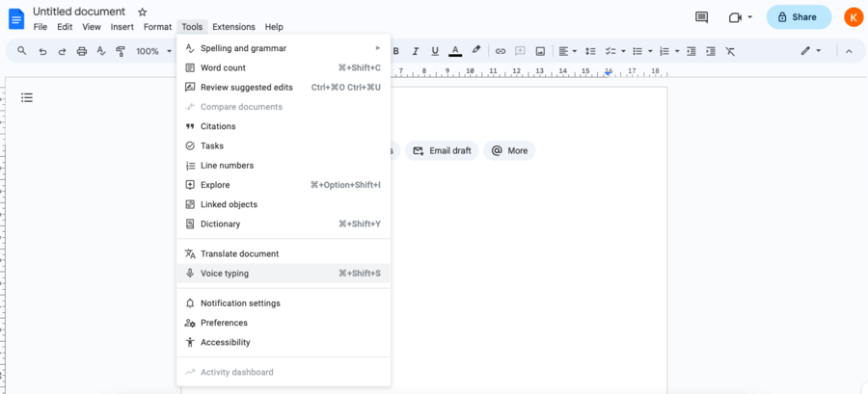This screenshot has width=868, height=394.
Task: Rename the Untitled document title
Action: click(x=79, y=12)
